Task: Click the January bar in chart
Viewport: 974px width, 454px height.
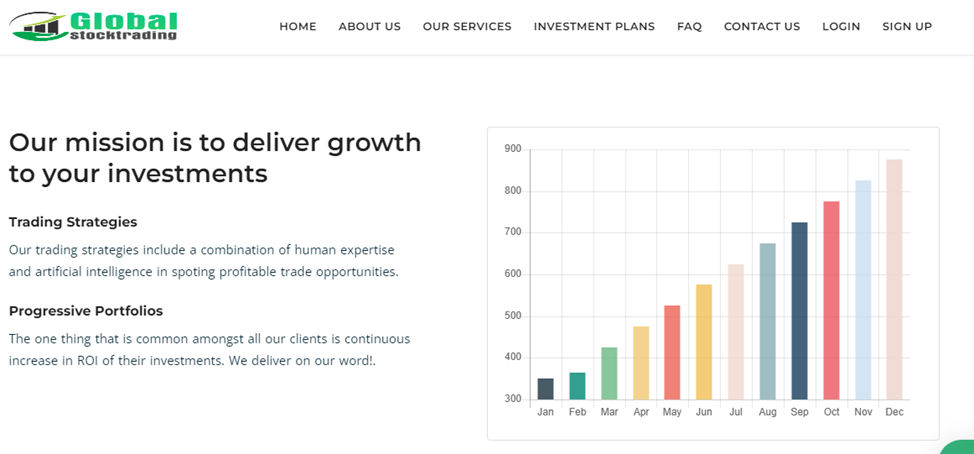Action: coord(545,389)
